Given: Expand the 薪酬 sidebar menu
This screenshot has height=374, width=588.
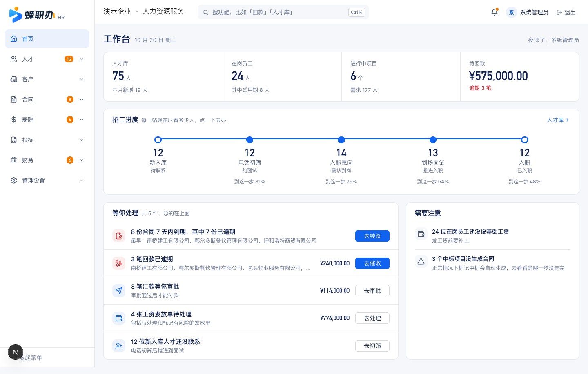Looking at the screenshot, I should (47, 120).
